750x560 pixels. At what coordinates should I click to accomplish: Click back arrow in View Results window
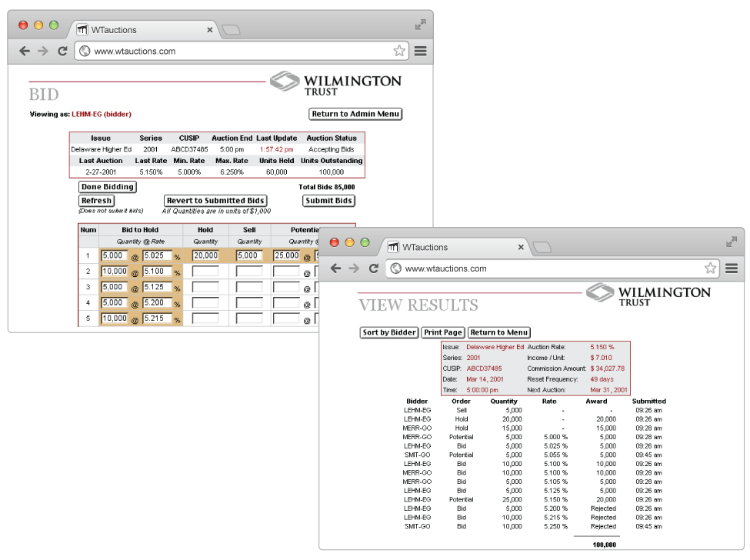[x=336, y=268]
